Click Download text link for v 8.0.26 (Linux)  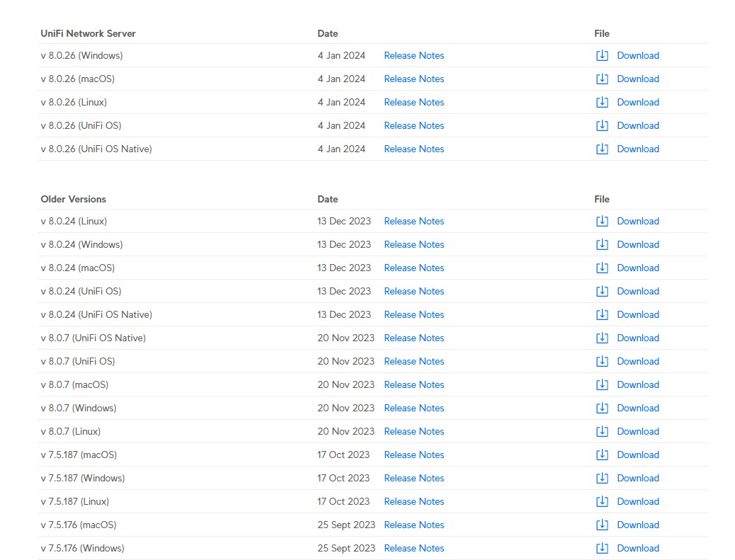(638, 102)
